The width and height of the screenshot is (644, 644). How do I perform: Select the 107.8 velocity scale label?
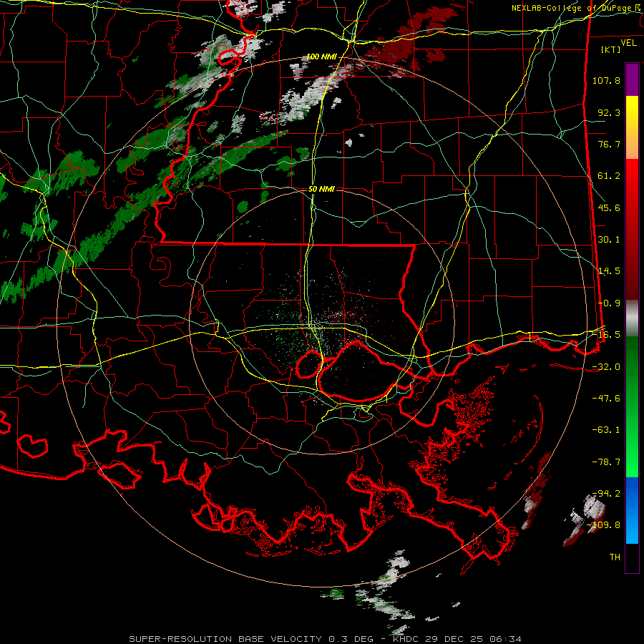pos(606,80)
